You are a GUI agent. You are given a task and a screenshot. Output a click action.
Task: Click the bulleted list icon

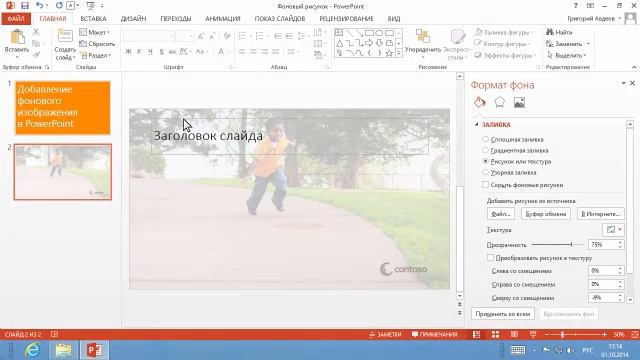(242, 36)
